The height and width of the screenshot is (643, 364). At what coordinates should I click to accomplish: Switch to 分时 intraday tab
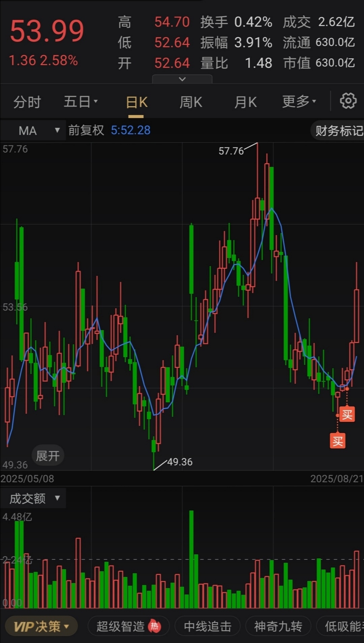[x=27, y=102]
